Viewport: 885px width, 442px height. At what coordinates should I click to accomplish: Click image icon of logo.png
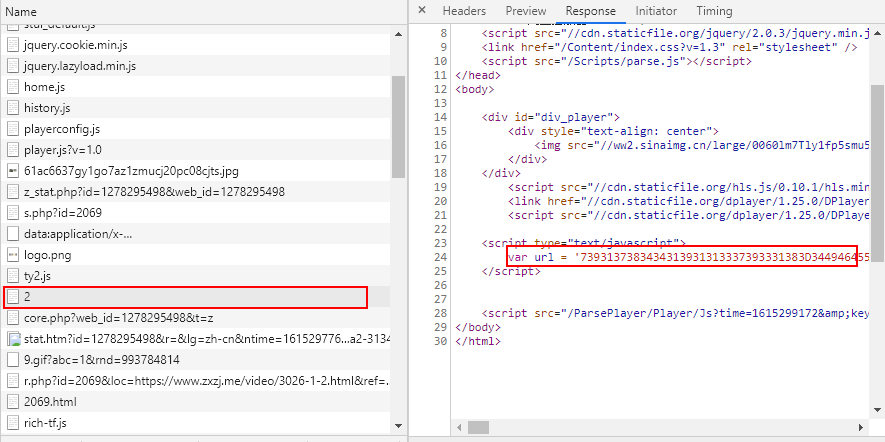pos(13,255)
